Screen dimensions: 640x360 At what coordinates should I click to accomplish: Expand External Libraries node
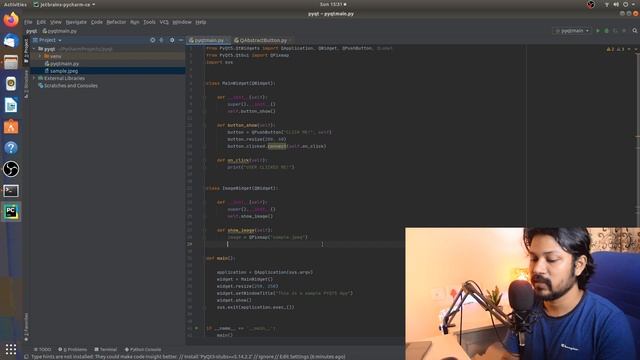[34, 78]
